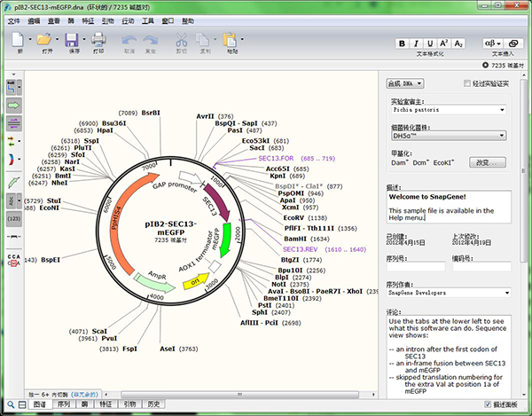Image resolution: width=532 pixels, height=416 pixels.
Task: Print the plasmid map
Action: 98,39
